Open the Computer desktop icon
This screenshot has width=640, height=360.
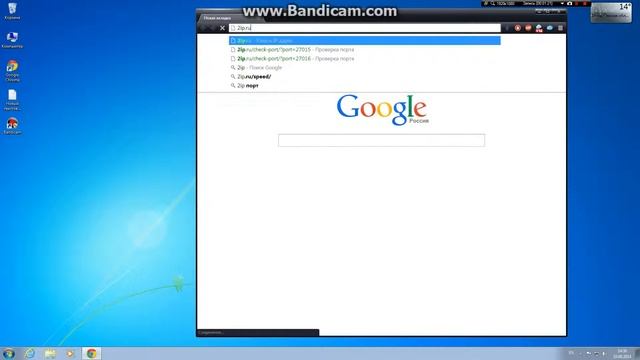[x=12, y=40]
